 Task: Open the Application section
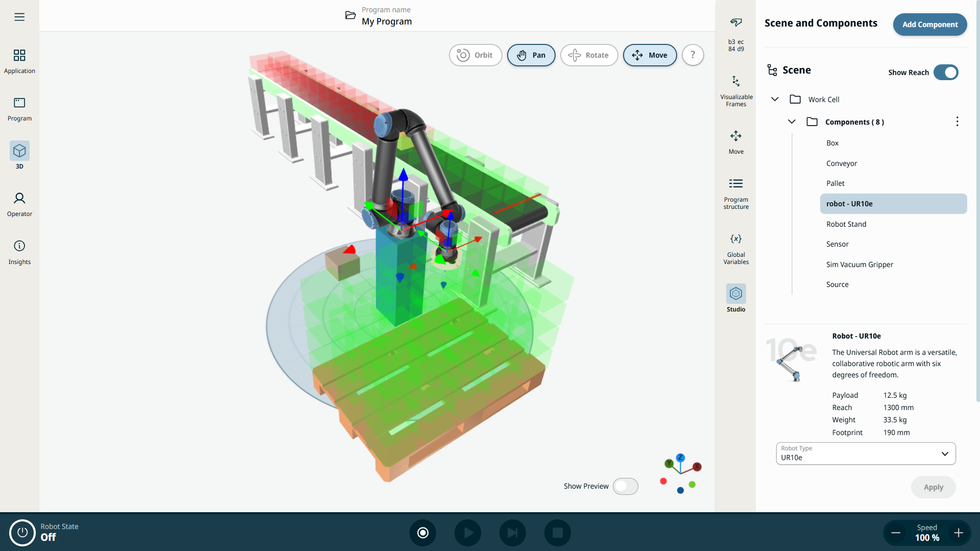click(19, 61)
